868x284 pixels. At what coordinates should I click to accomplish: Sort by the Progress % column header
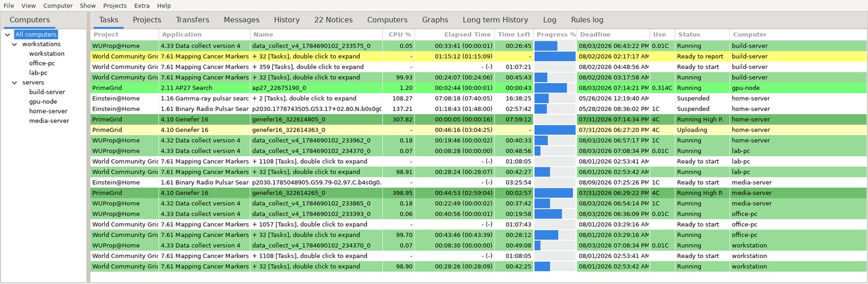[x=555, y=35]
